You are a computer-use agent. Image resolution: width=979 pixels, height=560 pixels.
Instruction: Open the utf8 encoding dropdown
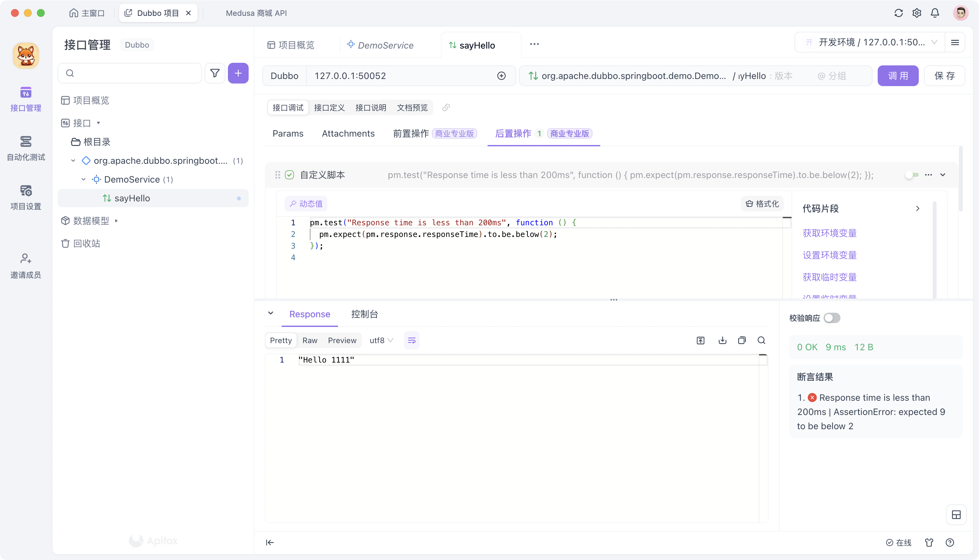381,341
